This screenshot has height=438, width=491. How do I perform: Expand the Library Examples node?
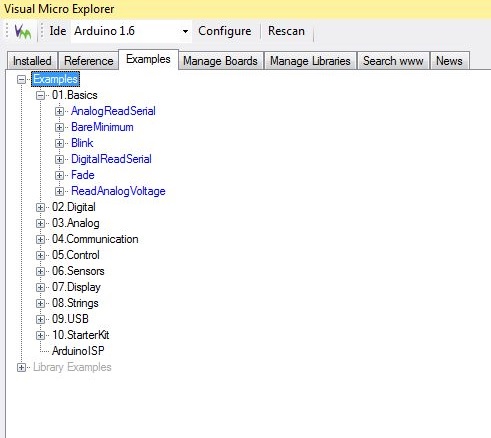[21, 367]
